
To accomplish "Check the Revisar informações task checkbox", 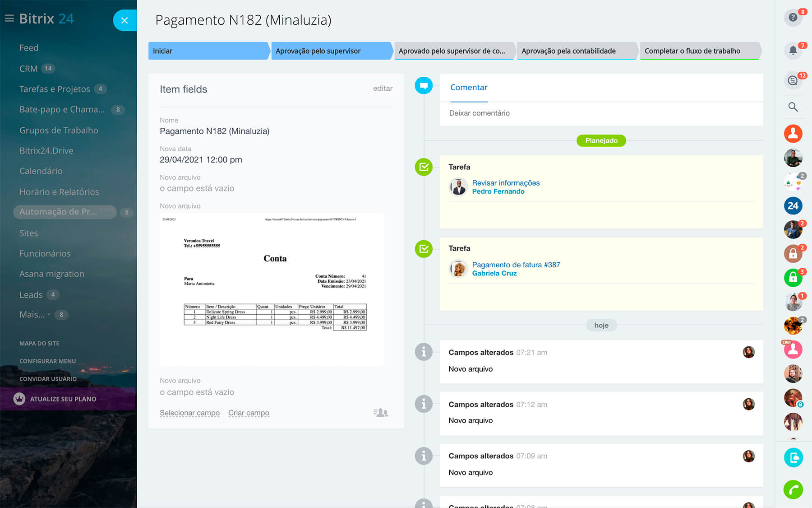I will click(424, 167).
